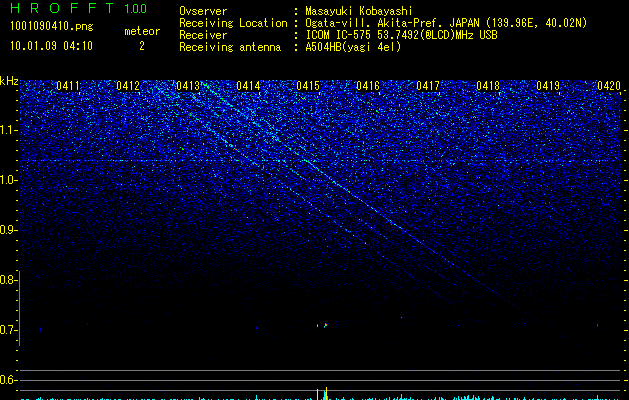Screen dimensions: 629x400
Task: Click the 0419 time marker
Action: coord(548,86)
